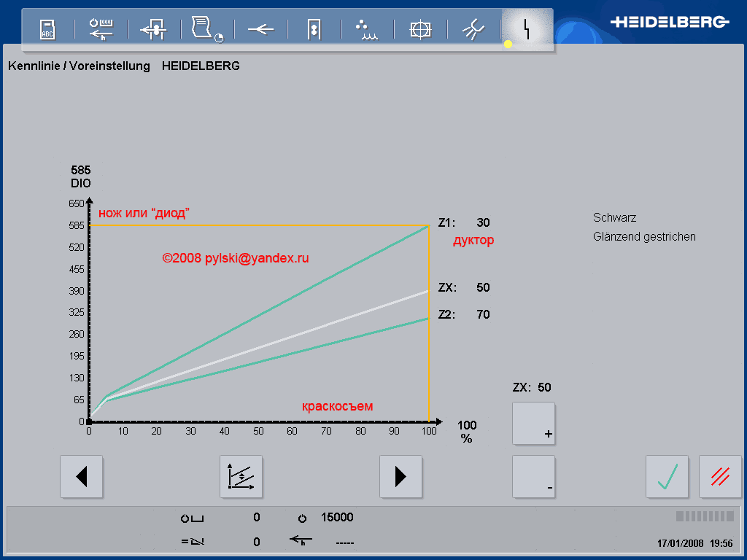This screenshot has height=560, width=747.
Task: Click the ZX: 50 label above plus button
Action: pos(532,388)
